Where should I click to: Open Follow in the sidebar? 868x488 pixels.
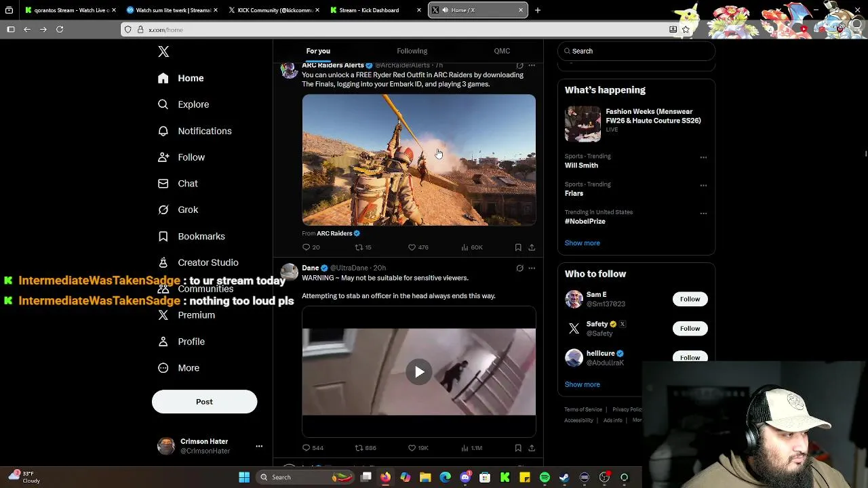click(181, 157)
